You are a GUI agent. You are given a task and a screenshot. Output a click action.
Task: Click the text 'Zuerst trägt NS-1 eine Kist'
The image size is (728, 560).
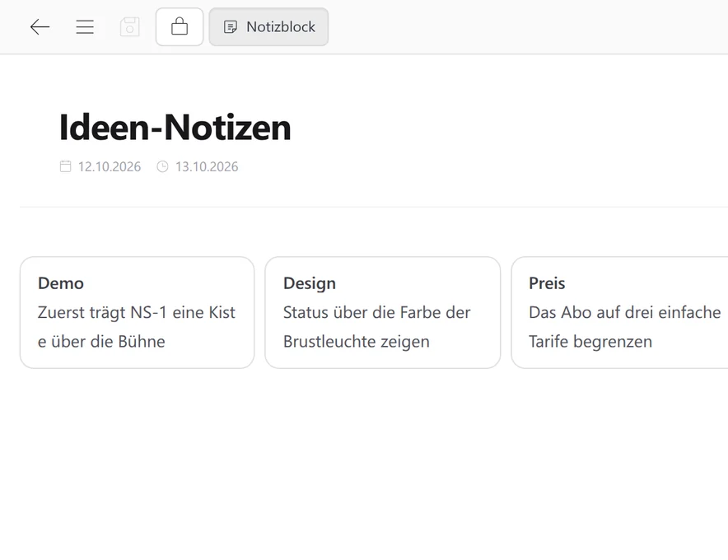[137, 312]
